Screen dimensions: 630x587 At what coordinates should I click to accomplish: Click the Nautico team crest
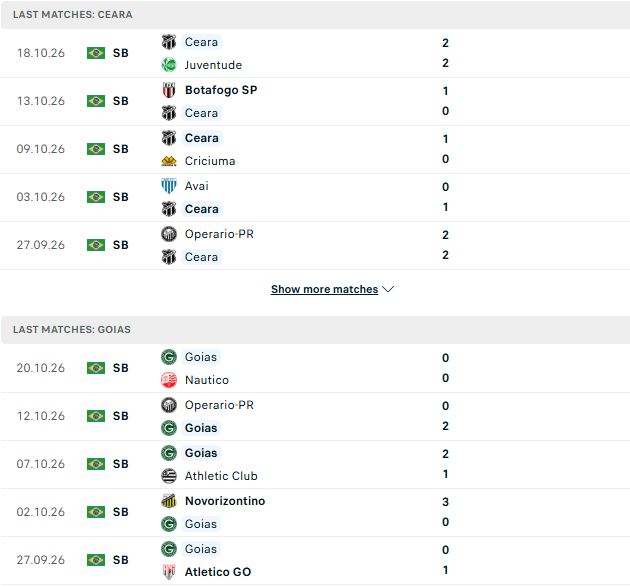pos(169,380)
